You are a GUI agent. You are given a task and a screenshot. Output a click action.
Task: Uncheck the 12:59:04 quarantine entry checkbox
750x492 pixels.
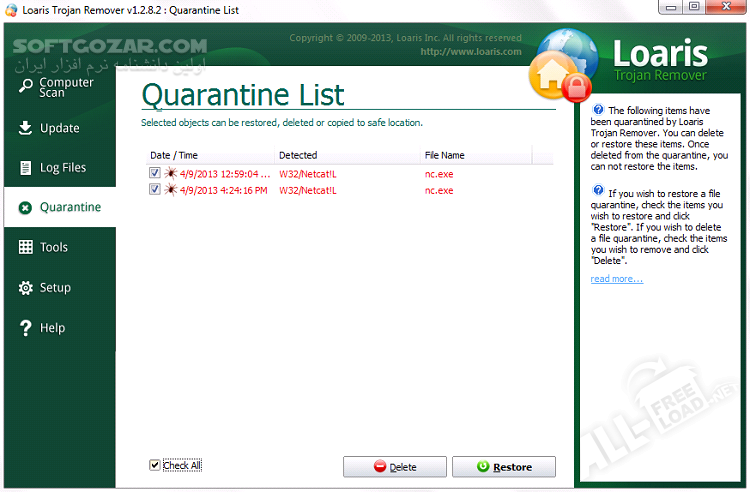pyautogui.click(x=154, y=173)
